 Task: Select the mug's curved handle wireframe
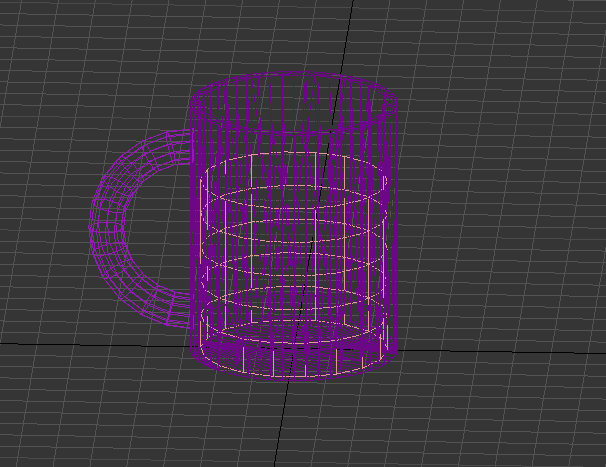pos(109,228)
